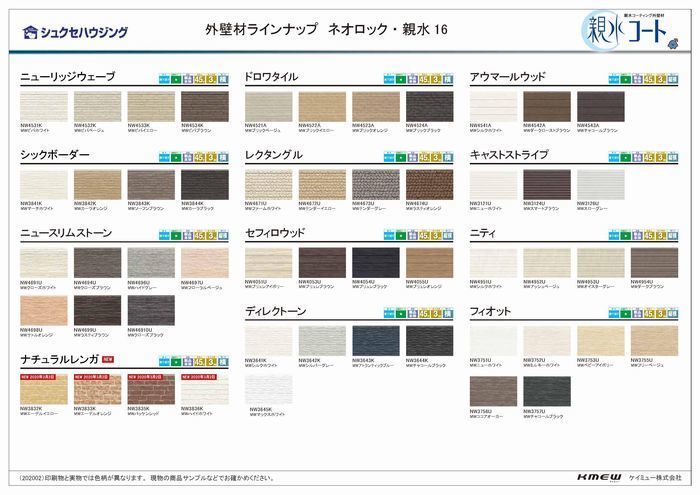
Task: Click the green badge in ニティ header
Action: 625,235
